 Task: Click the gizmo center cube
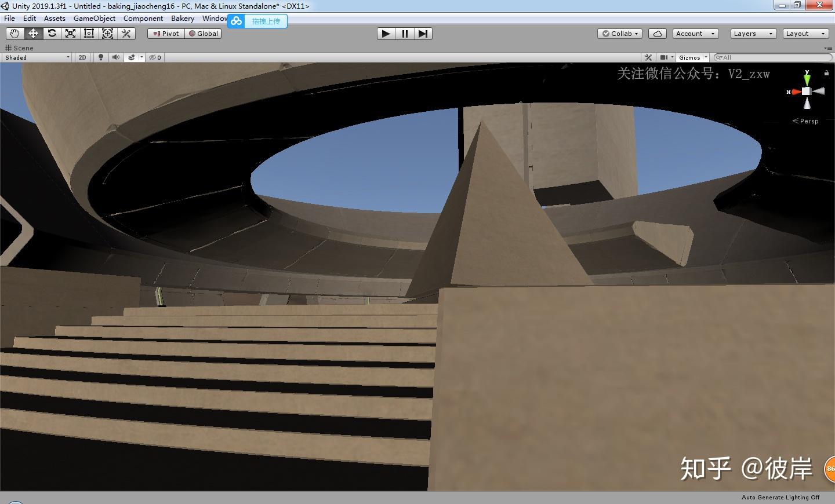pyautogui.click(x=806, y=91)
